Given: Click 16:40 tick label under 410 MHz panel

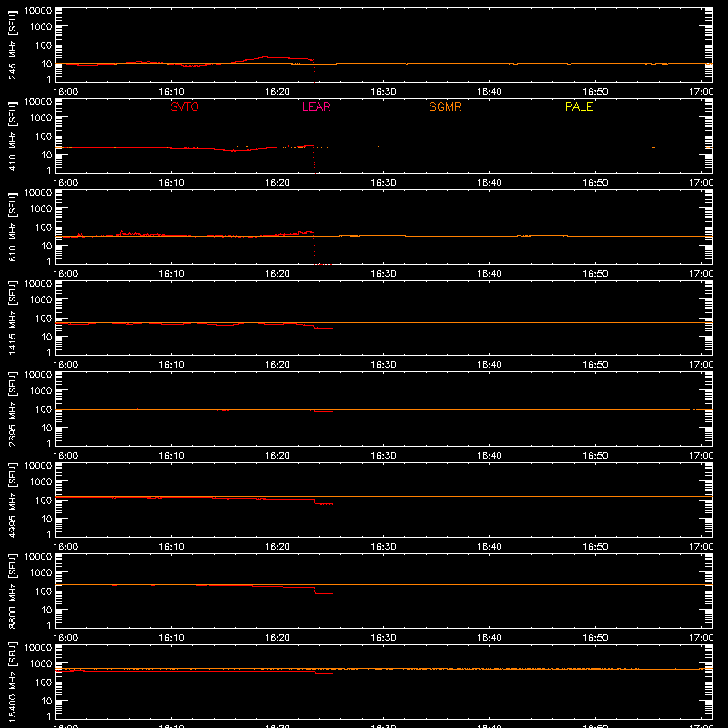Looking at the screenshot, I should [489, 183].
